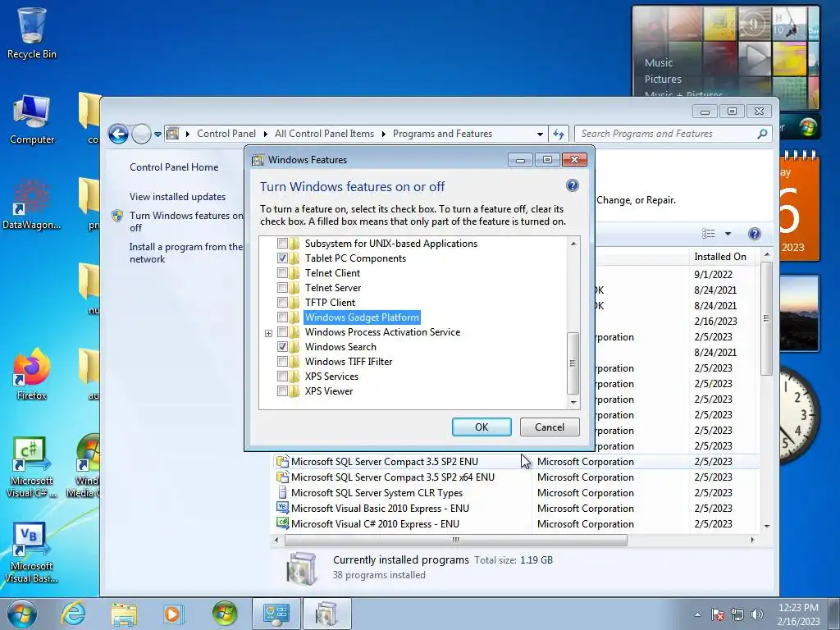This screenshot has width=840, height=630.
Task: Click the Windows Start orb
Action: (x=22, y=614)
